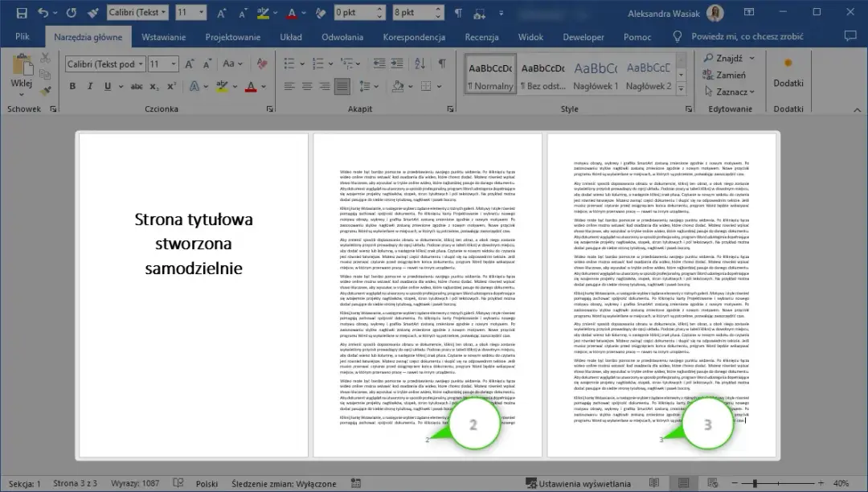Viewport: 868px width, 492px height.
Task: Enable justified text alignment
Action: pyautogui.click(x=342, y=85)
